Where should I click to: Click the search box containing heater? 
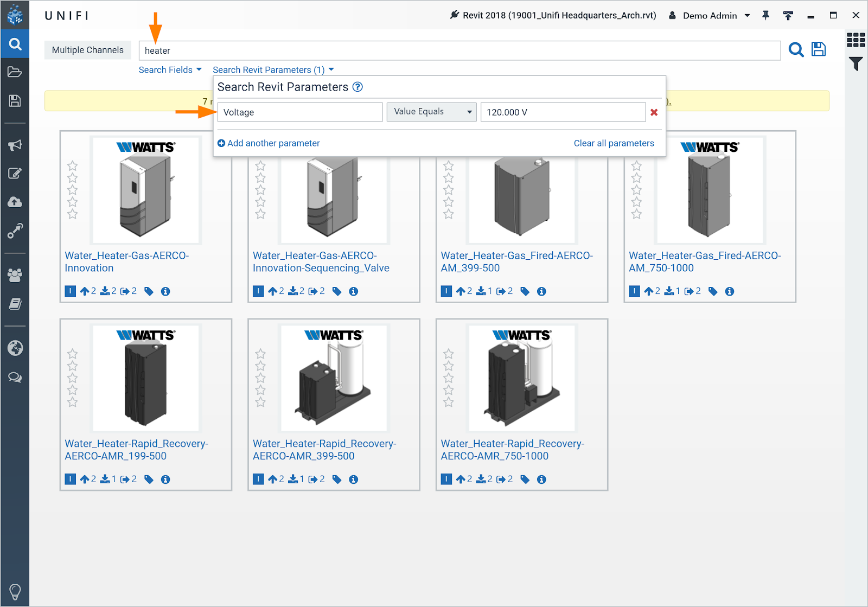click(459, 50)
